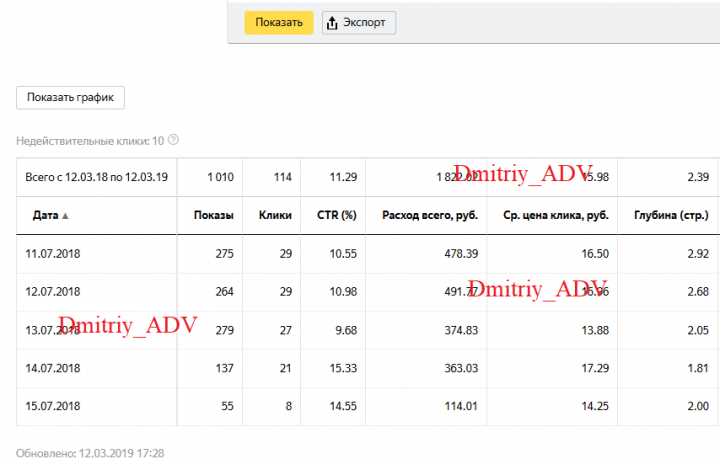Click the Недействительные клики: 10 text
720x459 pixels.
click(90, 141)
